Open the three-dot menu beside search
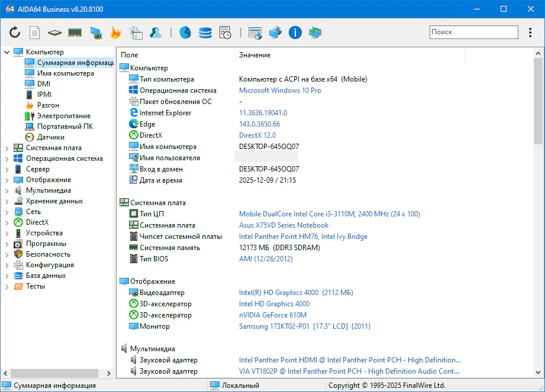The width and height of the screenshot is (545, 392). coord(530,32)
